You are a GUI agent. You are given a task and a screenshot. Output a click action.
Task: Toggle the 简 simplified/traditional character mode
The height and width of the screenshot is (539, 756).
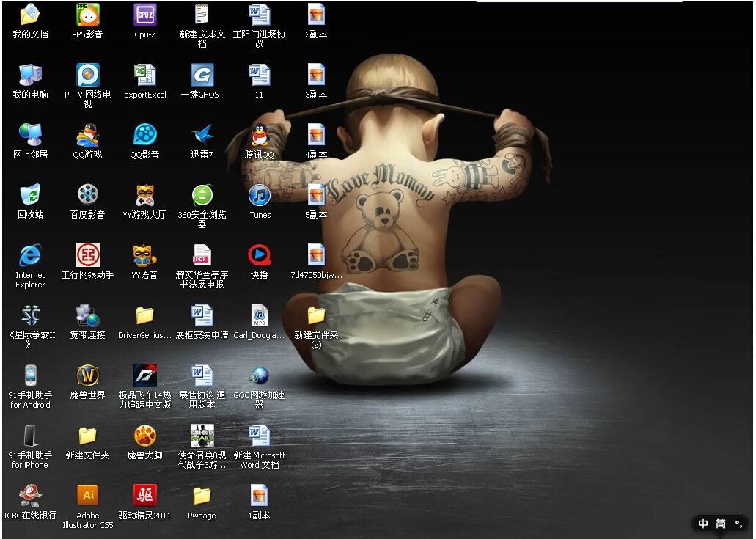(721, 524)
